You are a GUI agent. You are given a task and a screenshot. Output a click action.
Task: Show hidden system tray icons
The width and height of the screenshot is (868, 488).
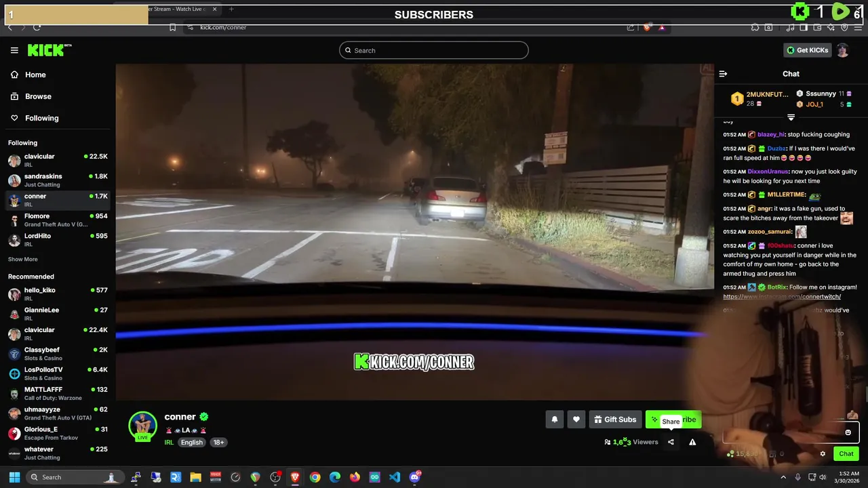783,477
